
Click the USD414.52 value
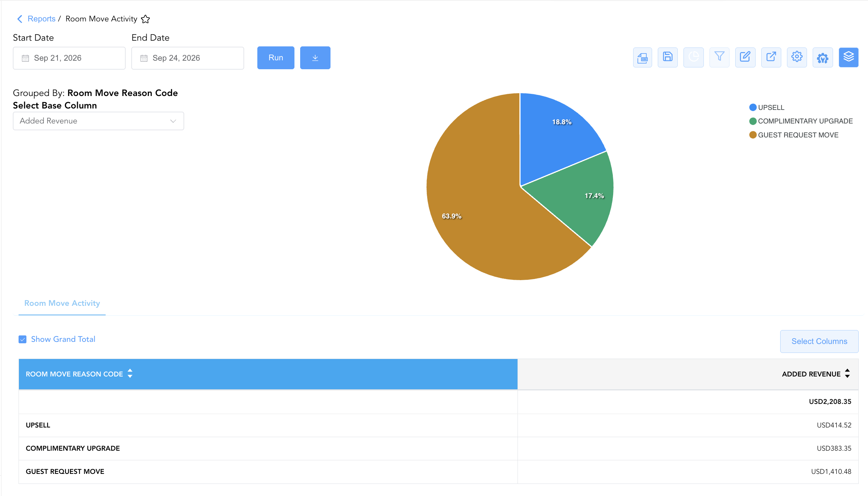pos(834,425)
